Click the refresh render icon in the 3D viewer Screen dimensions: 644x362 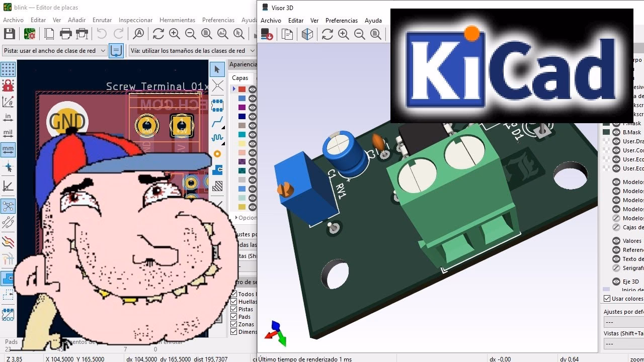pyautogui.click(x=328, y=34)
